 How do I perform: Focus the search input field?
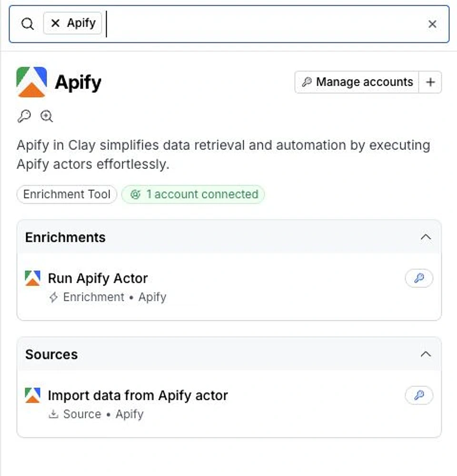(229, 24)
